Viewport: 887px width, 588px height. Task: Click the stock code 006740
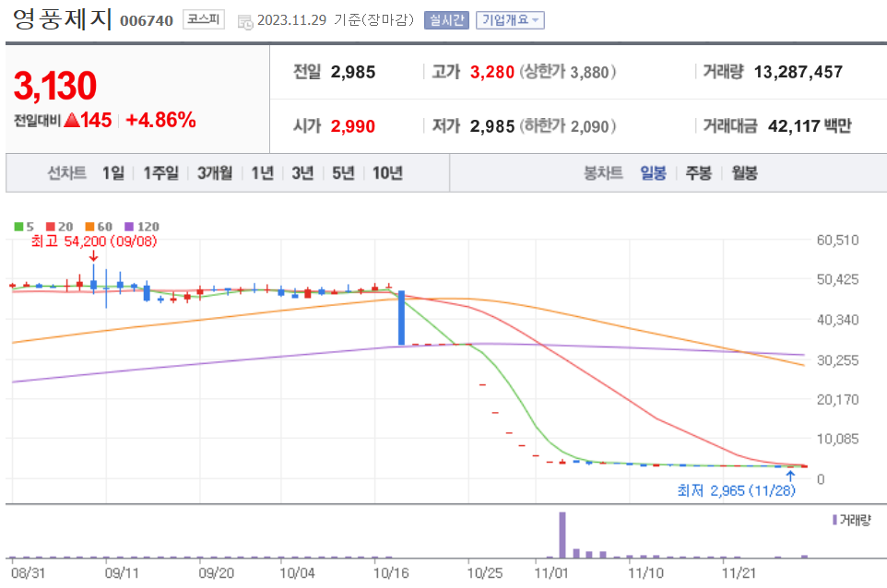tap(147, 21)
